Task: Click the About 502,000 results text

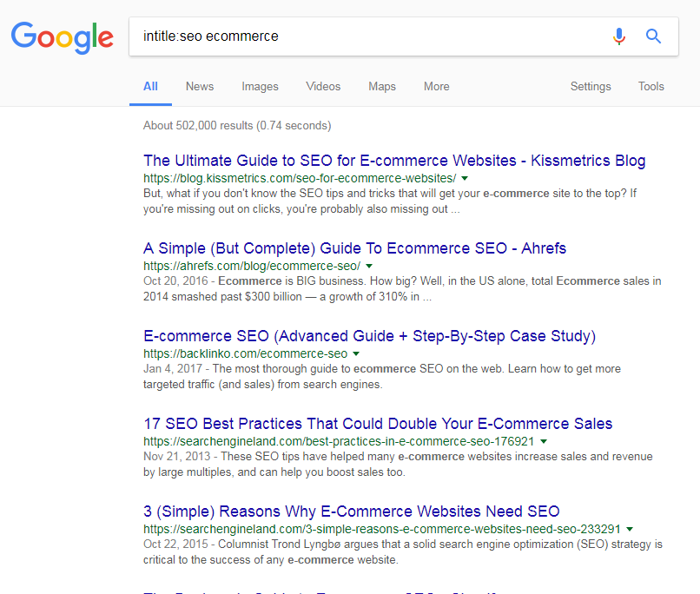Action: tap(237, 125)
